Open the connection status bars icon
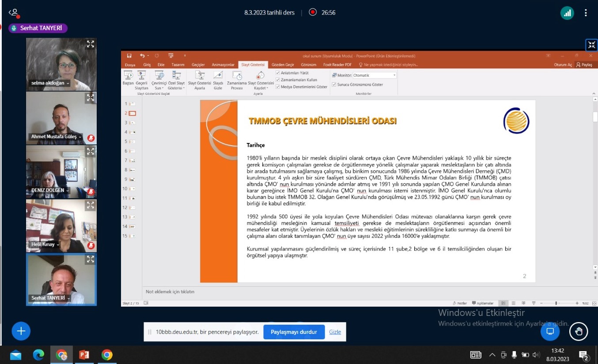 [x=567, y=13]
